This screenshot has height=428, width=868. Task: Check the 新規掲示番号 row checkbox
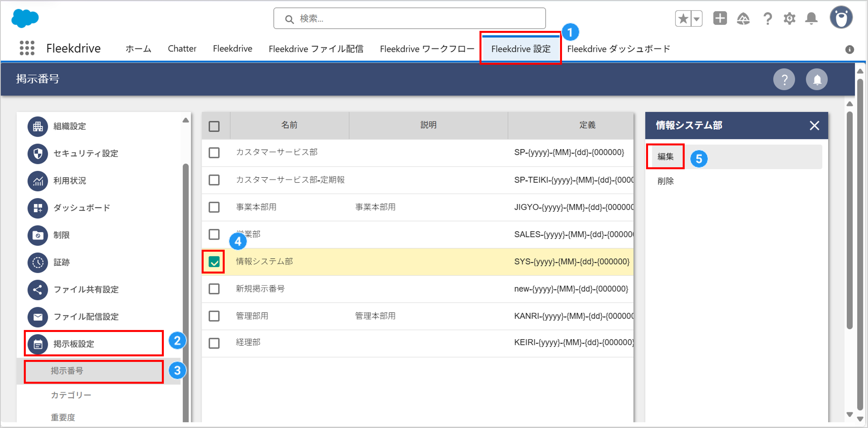coord(214,289)
